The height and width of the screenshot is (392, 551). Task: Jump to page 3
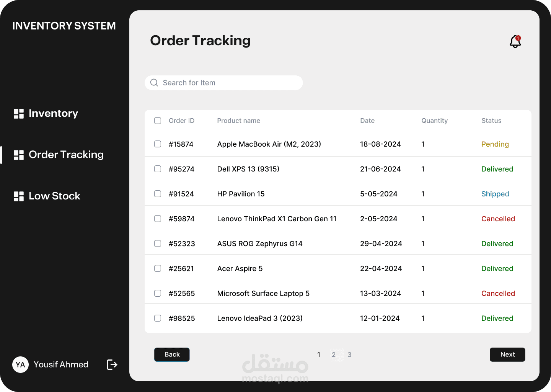click(x=349, y=355)
